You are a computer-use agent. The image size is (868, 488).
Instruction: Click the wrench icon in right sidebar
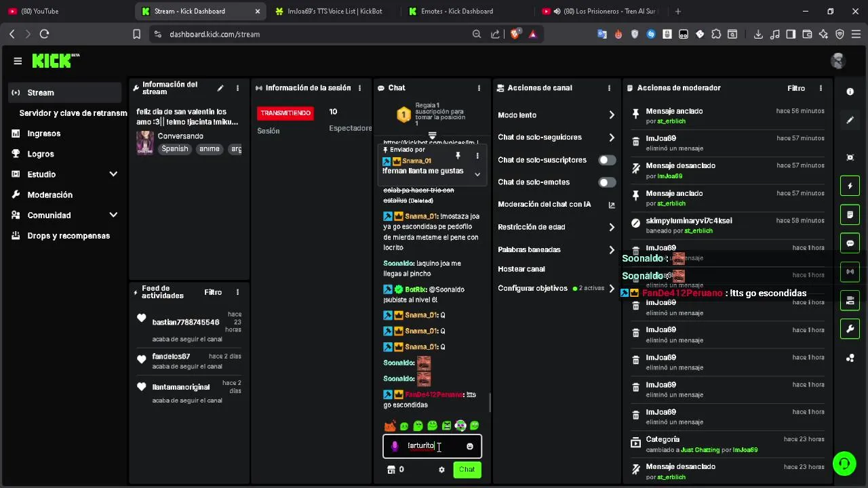[x=850, y=329]
